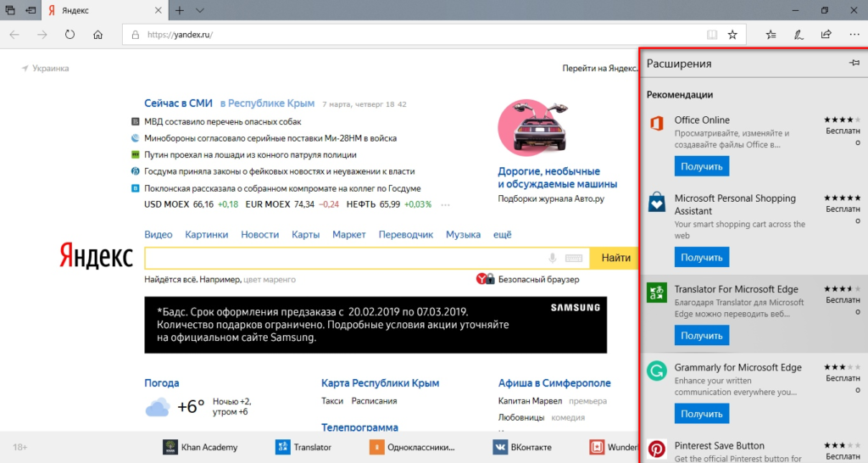Open Office Online extension title
Screen dimensions: 868x463
(x=701, y=120)
